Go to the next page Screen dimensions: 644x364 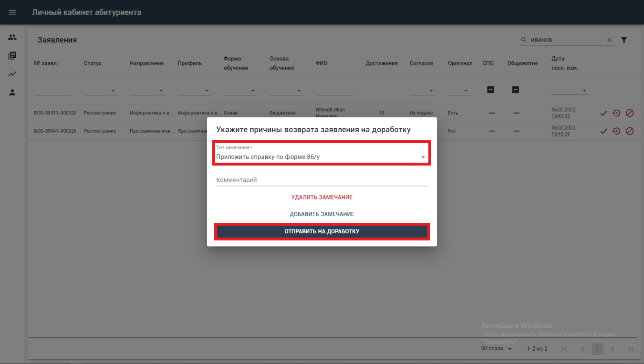[613, 349]
